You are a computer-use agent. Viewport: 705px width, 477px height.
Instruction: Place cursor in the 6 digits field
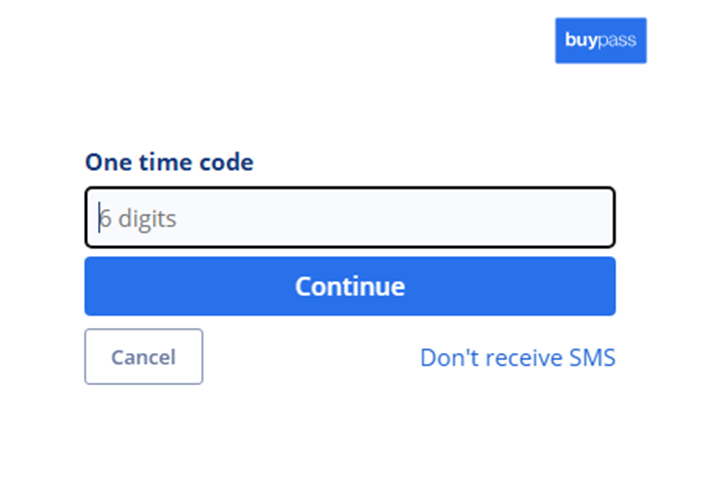click(x=349, y=217)
